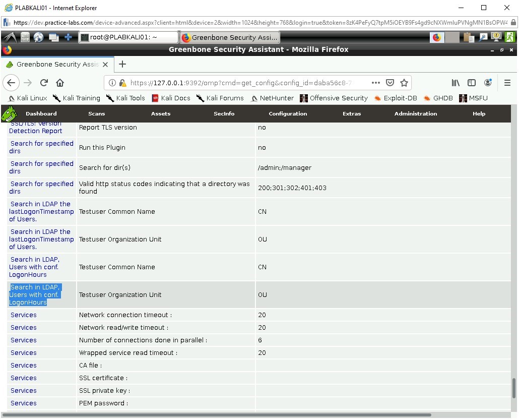Screen dimensions: 519x420
Task: Click the Greenbone logo in the navigation bar
Action: click(9, 113)
